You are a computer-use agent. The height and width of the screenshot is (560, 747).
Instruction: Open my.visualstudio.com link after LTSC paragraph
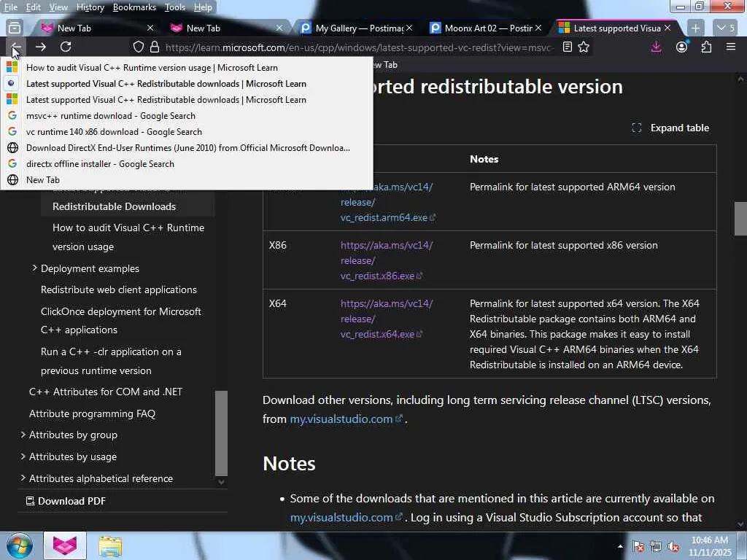[346, 419]
